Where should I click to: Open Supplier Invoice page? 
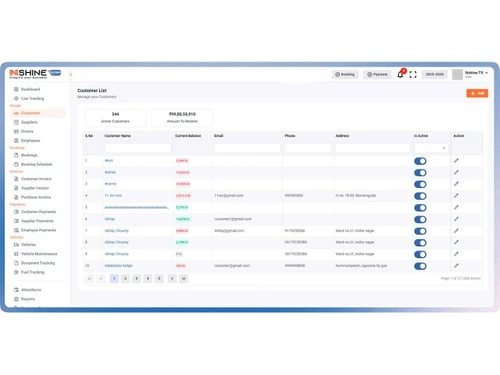click(x=35, y=188)
